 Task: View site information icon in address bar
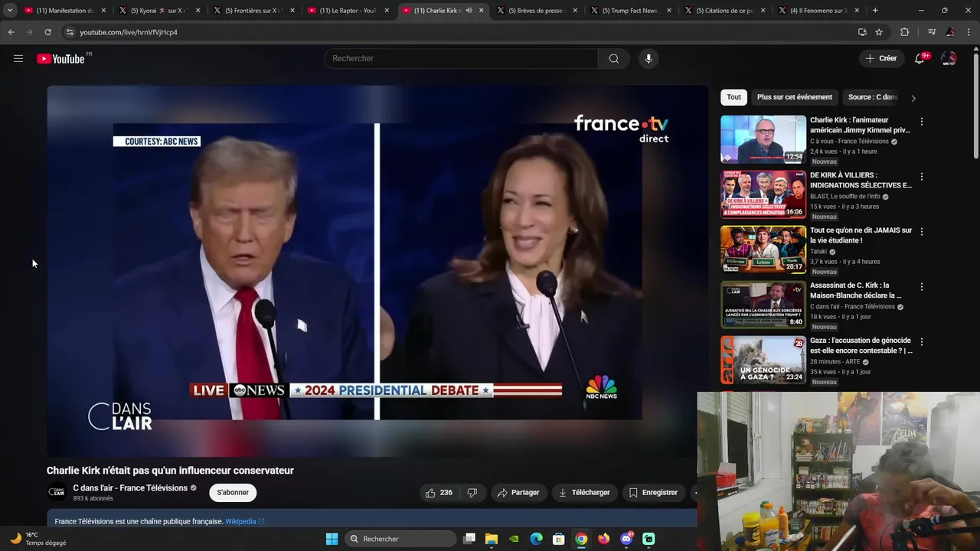pos(70,32)
